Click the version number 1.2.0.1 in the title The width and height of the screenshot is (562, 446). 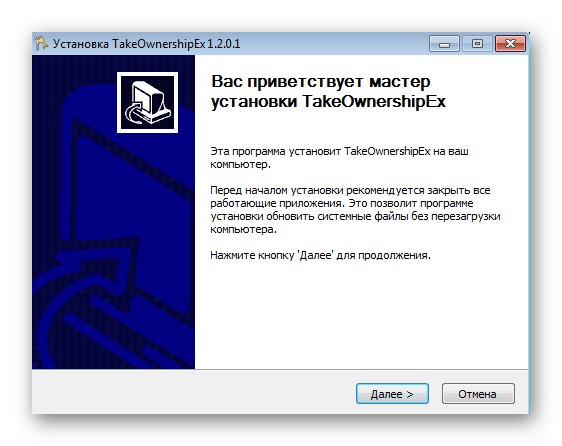tap(223, 44)
